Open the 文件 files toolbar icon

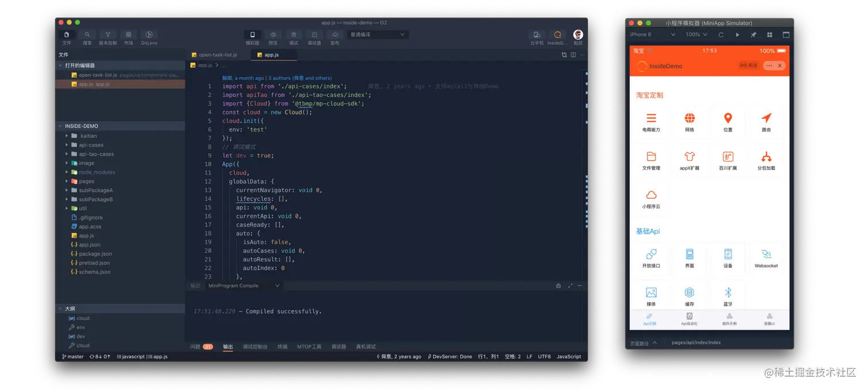click(x=67, y=34)
